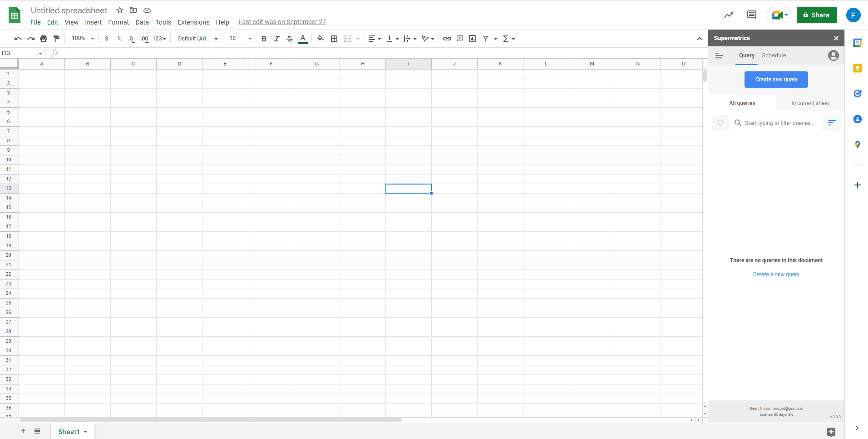Image resolution: width=868 pixels, height=439 pixels.
Task: Expand the font family dropdown
Action: click(197, 39)
